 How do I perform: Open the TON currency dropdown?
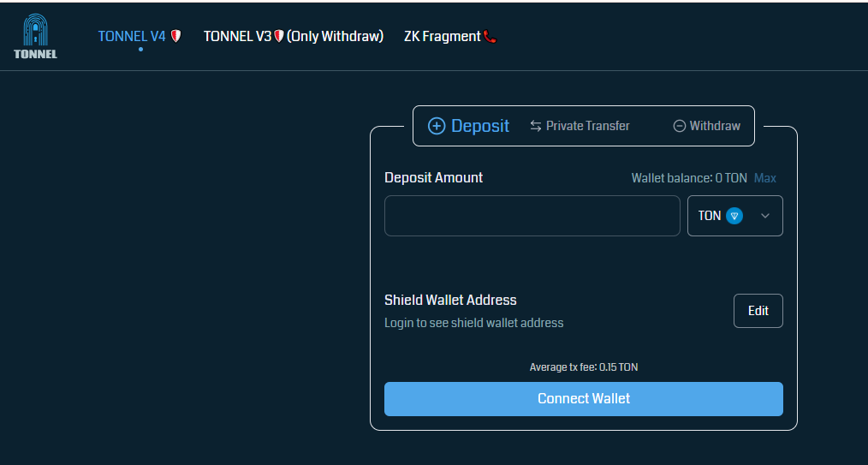[x=735, y=216]
